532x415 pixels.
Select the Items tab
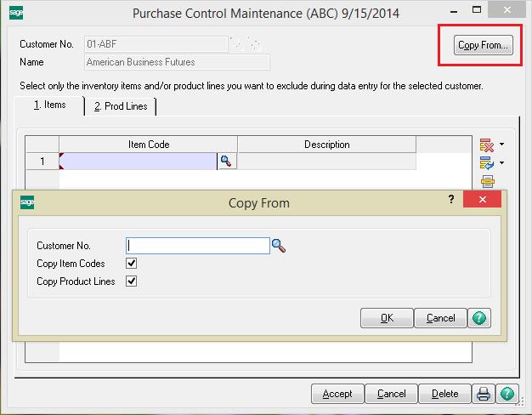[50, 105]
